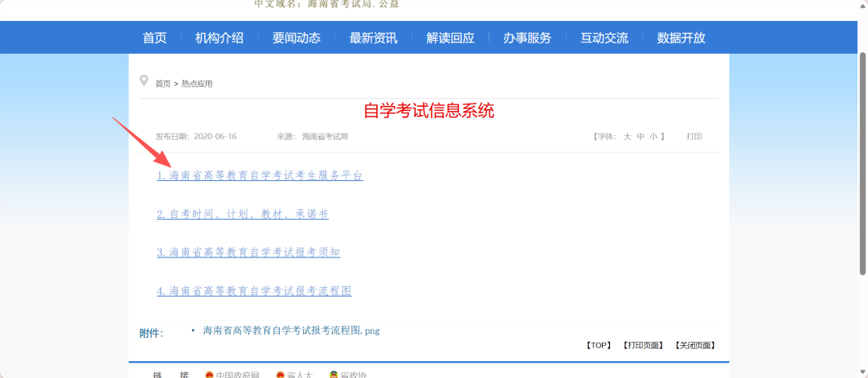
Task: Open link 3.海南省高等教育自学考试报考须知
Action: 248,253
